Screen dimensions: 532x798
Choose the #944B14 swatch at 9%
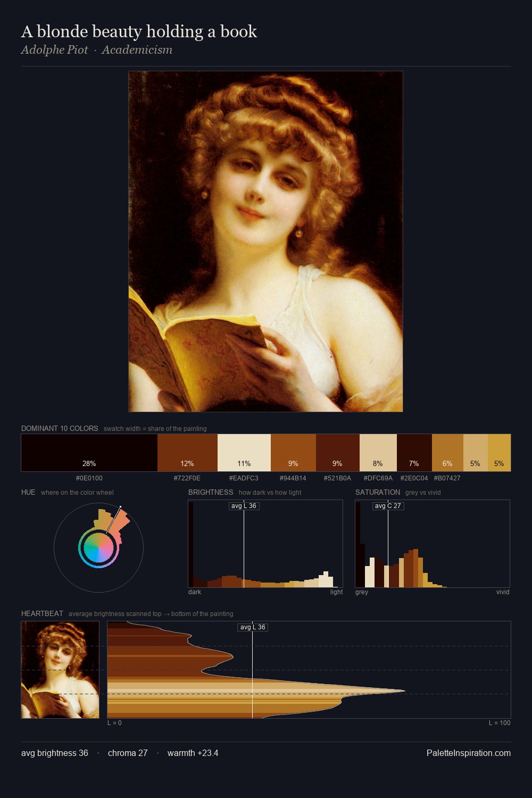click(293, 453)
